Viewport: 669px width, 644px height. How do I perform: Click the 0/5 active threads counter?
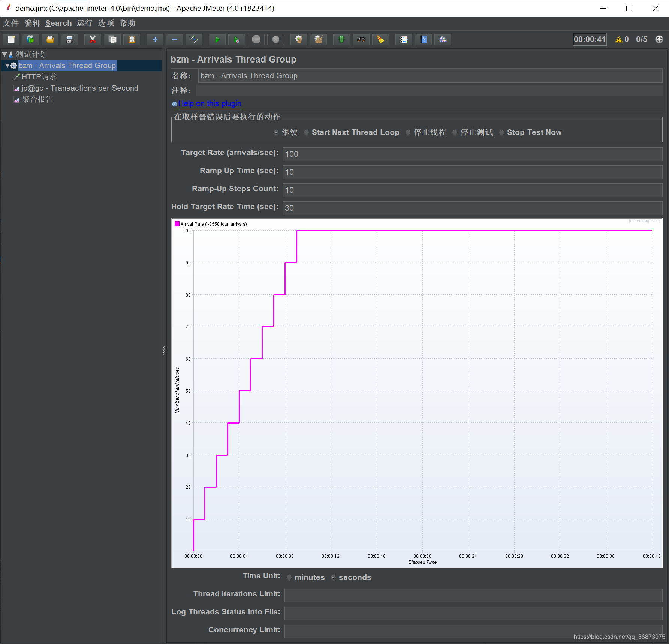[x=642, y=39]
